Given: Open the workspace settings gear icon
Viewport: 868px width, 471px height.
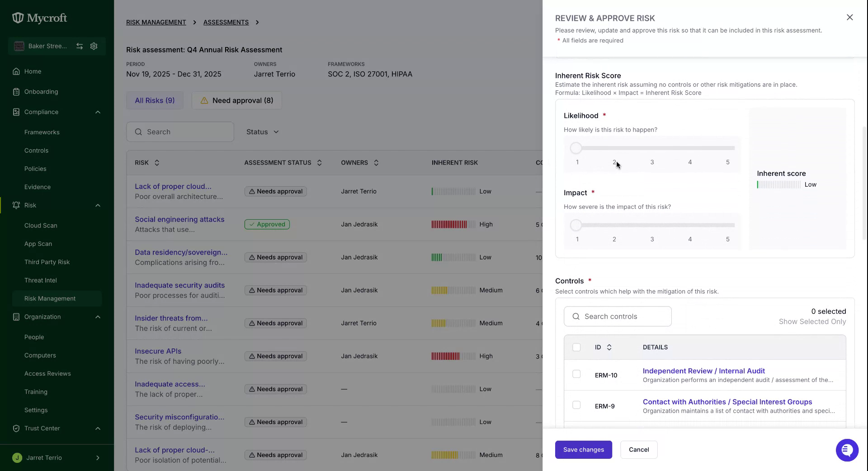Looking at the screenshot, I should click(94, 46).
